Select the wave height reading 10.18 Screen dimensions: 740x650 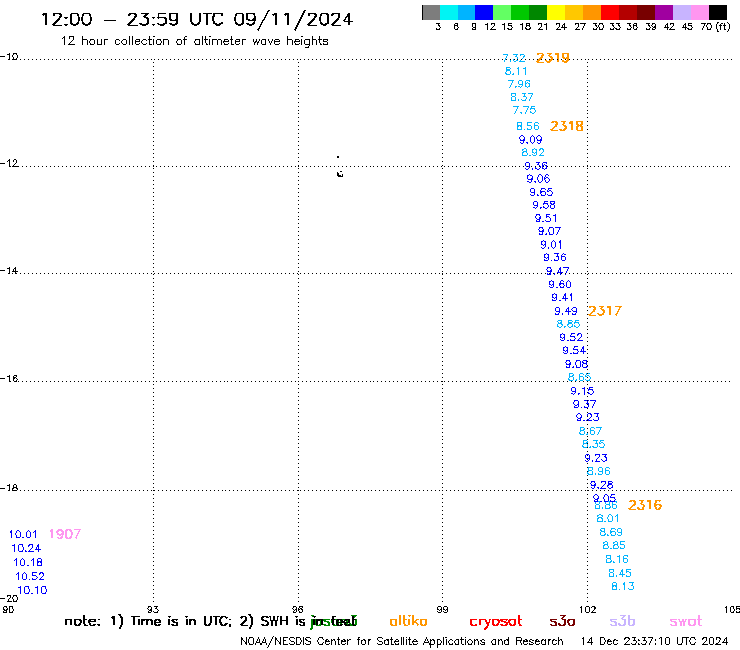point(28,563)
